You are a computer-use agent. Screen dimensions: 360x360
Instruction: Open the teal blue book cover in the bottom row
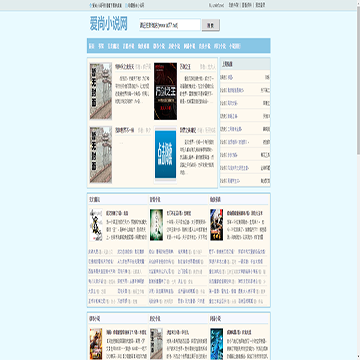tap(217, 344)
